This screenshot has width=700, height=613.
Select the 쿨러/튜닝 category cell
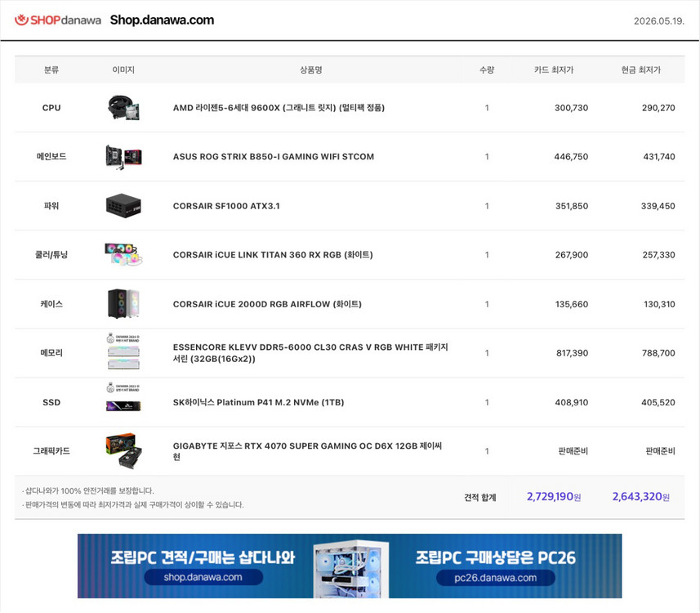click(x=51, y=255)
